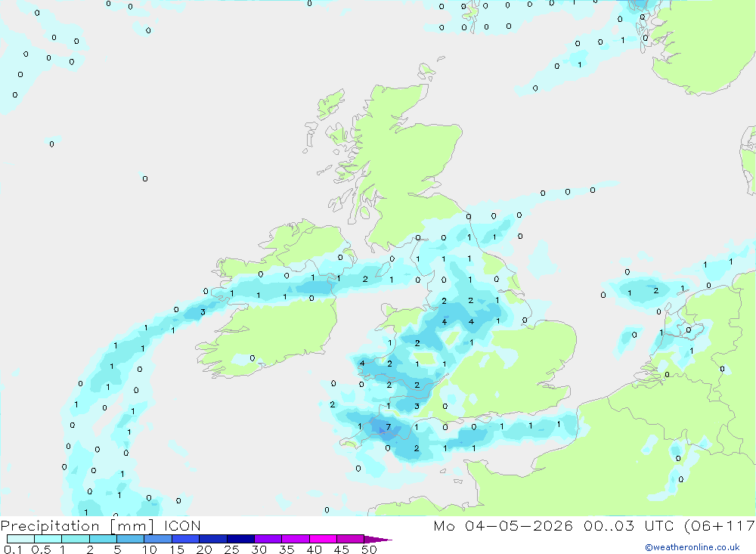Image resolution: width=756 pixels, height=554 pixels.
Task: Click the '35' legend scale label
Action: tap(287, 549)
